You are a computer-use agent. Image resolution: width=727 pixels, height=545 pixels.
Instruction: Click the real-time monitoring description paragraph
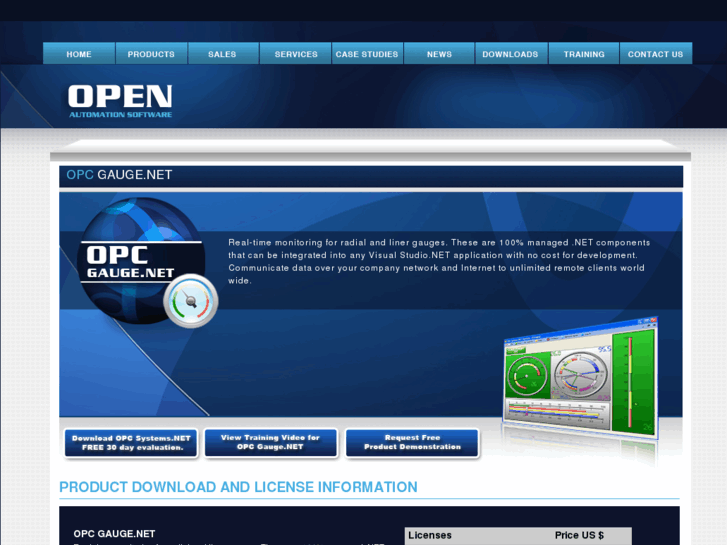coord(439,262)
